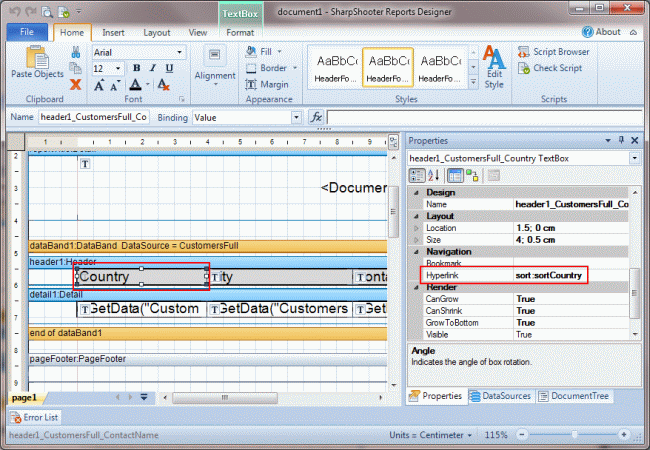Run Check Script from the ribbon
Screen dimensions: 650x450
tap(549, 68)
